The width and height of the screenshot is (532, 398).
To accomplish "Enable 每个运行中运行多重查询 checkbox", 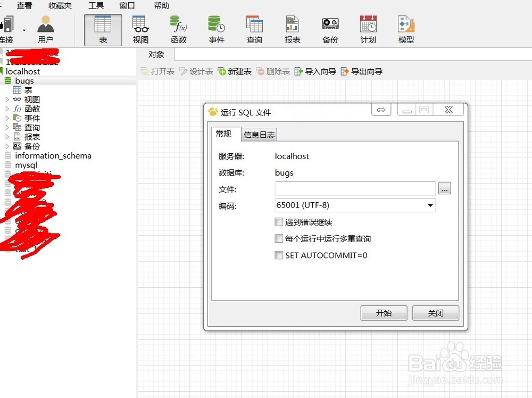I will 279,238.
